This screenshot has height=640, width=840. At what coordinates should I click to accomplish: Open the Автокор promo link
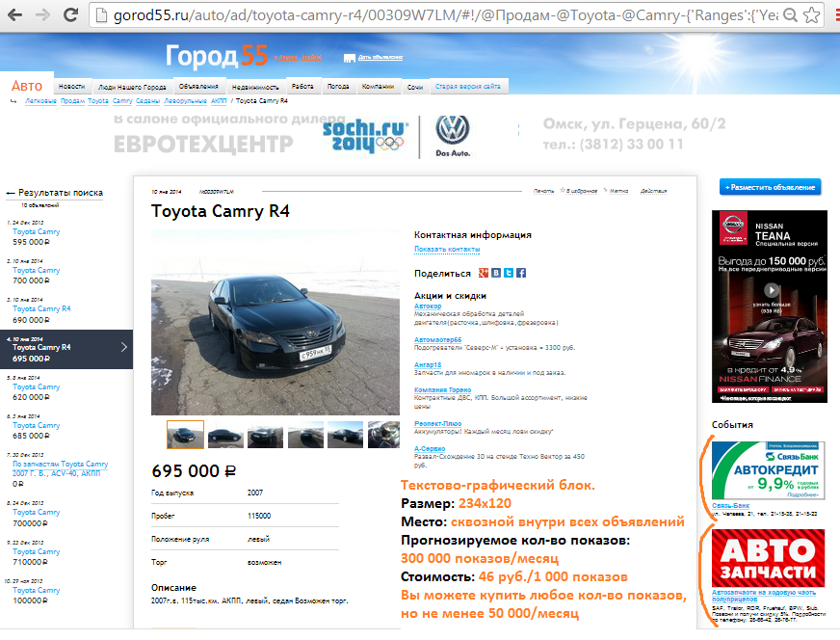pos(428,307)
